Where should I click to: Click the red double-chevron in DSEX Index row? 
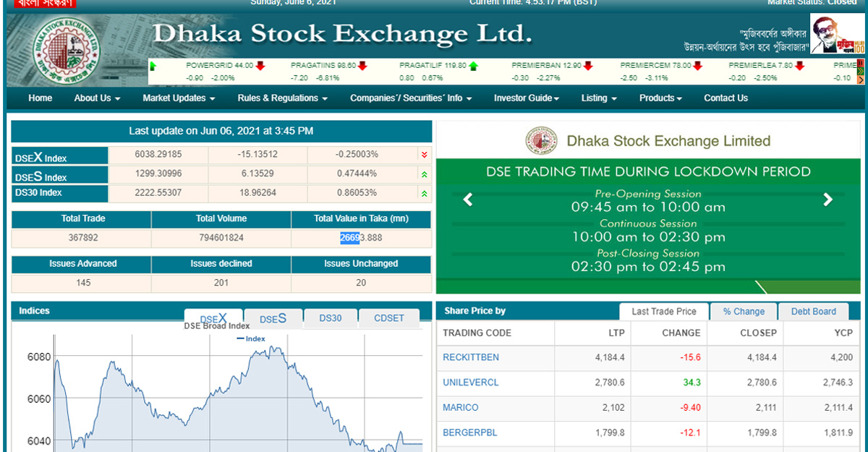424,155
